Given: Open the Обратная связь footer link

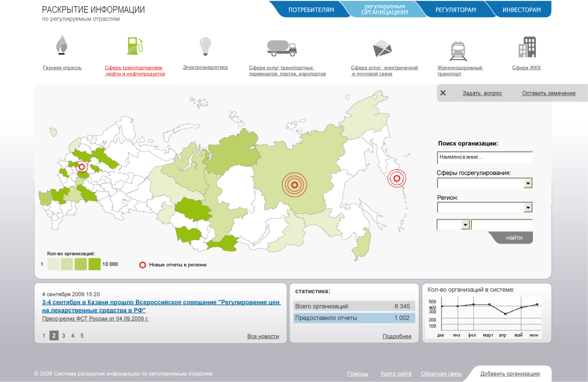Looking at the screenshot, I should click(x=442, y=374).
